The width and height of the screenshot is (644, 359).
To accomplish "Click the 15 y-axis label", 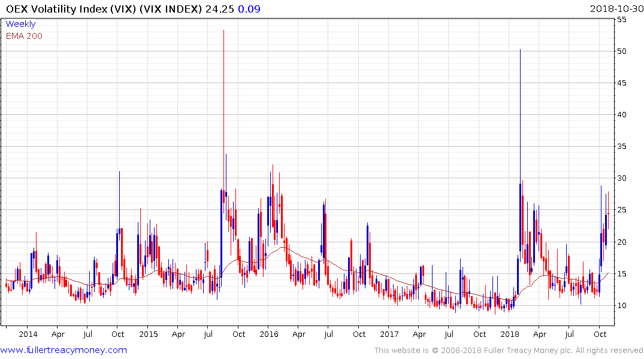I will tap(621, 273).
